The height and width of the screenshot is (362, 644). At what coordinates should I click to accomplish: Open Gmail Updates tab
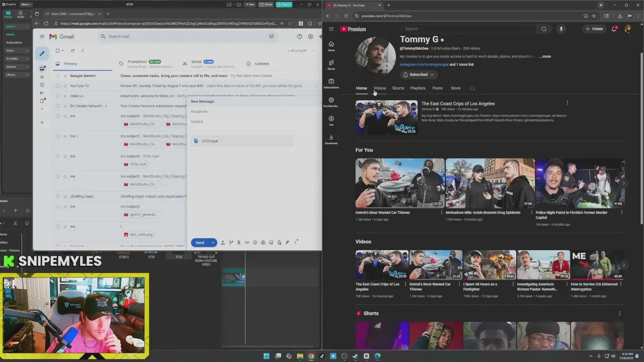click(x=258, y=63)
